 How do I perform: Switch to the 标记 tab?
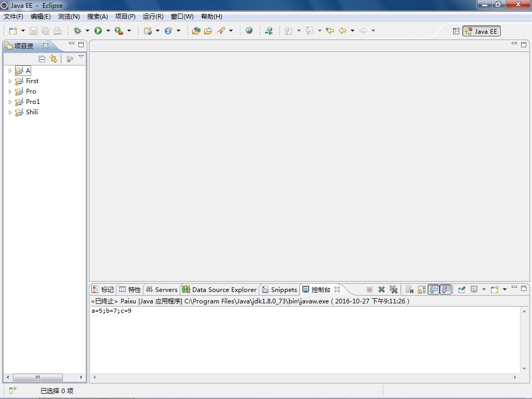[103, 289]
